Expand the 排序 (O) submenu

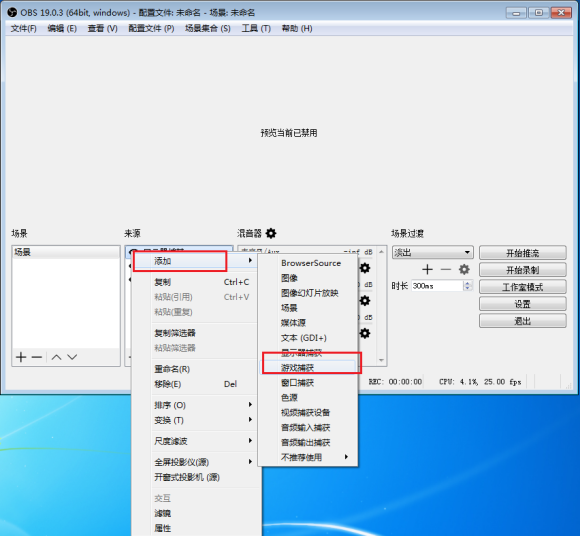coord(195,405)
